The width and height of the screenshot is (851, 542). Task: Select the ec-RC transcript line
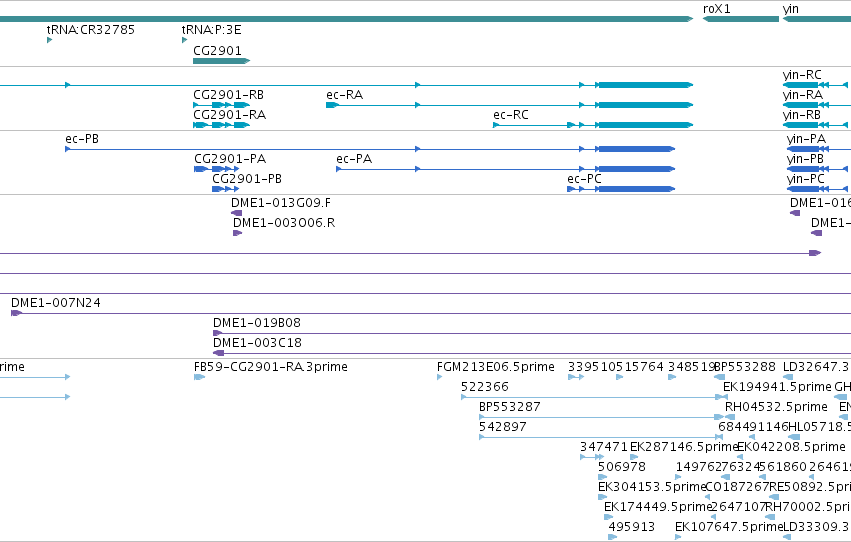(x=593, y=125)
